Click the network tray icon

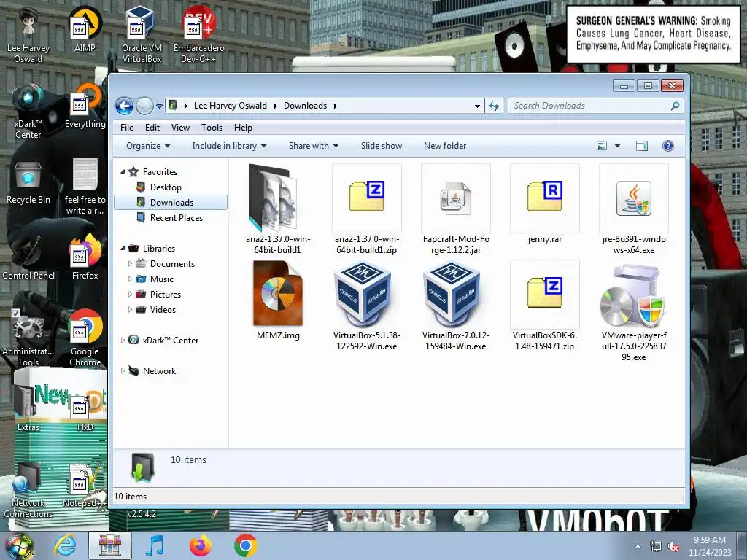(656, 547)
